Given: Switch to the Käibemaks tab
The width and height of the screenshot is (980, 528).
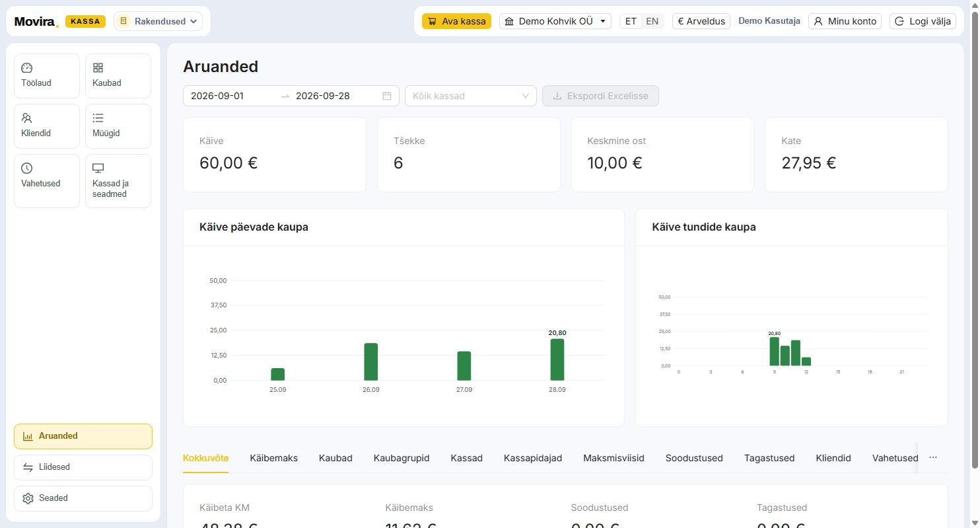Looking at the screenshot, I should tap(273, 458).
